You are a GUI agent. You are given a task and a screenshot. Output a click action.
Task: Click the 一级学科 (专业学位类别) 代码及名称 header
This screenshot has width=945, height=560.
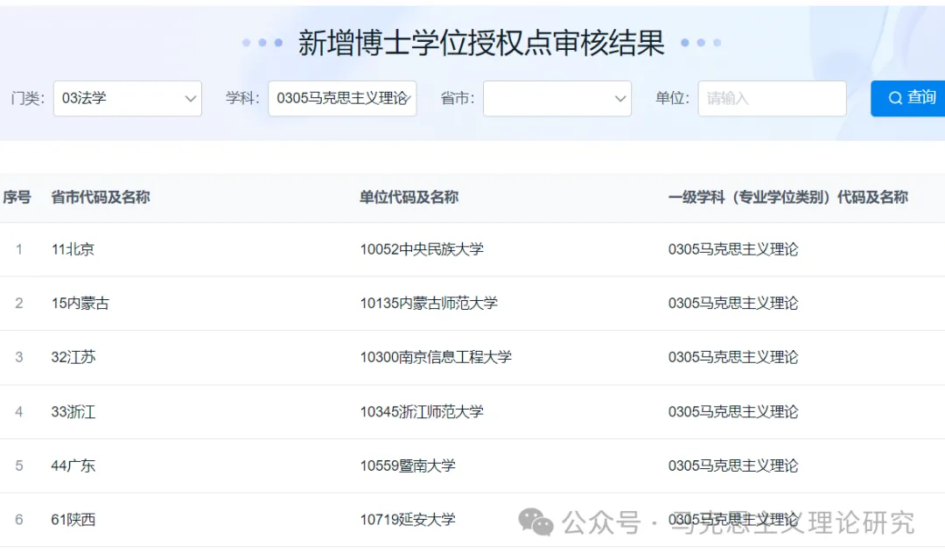click(788, 197)
